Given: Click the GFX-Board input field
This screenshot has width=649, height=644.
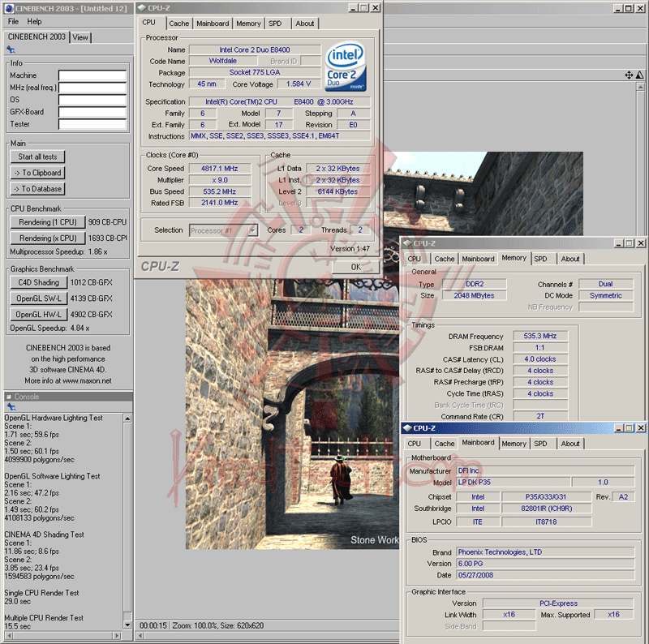Looking at the screenshot, I should coord(92,112).
